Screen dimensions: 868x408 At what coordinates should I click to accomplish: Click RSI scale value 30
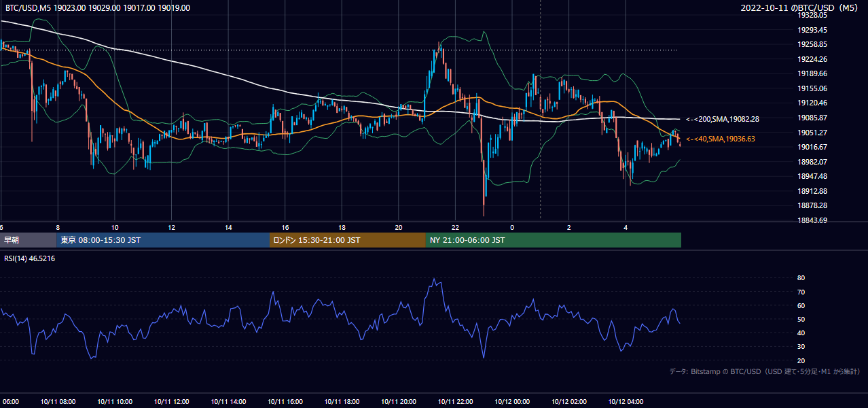pos(801,347)
